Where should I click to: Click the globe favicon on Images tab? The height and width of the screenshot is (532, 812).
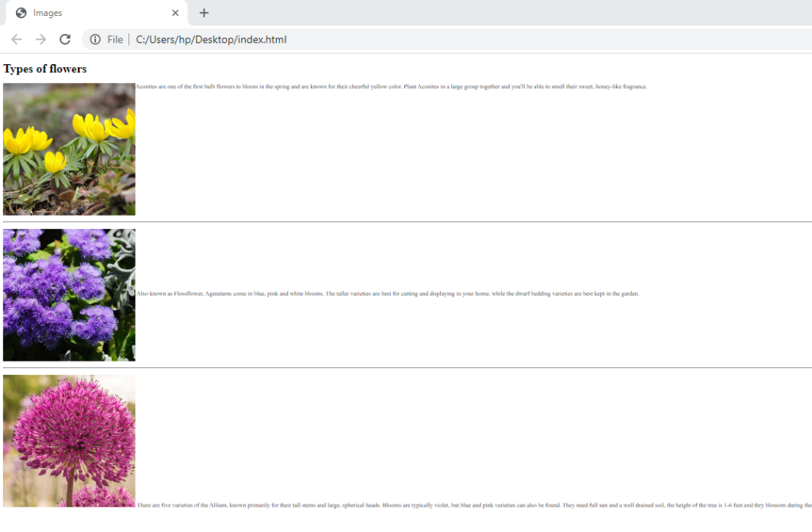coord(21,13)
